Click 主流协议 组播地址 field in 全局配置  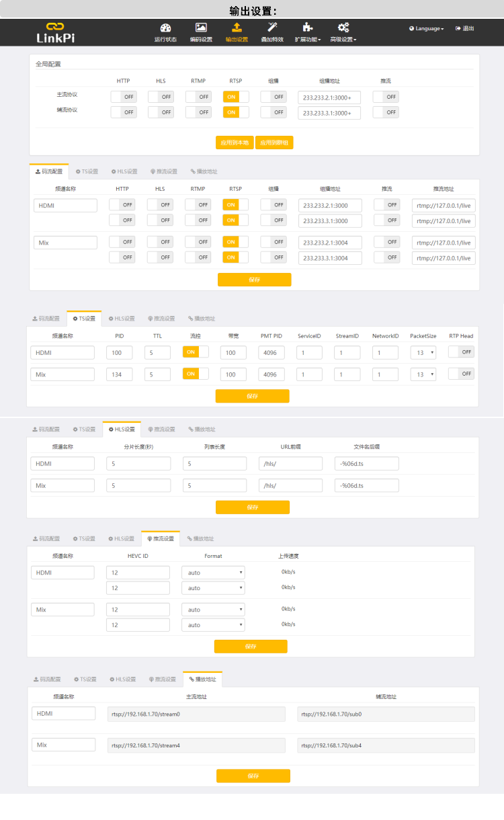(329, 97)
